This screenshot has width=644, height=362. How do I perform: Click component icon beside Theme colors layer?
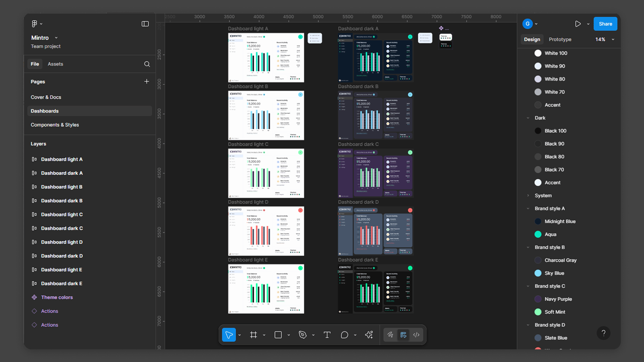pyautogui.click(x=34, y=297)
